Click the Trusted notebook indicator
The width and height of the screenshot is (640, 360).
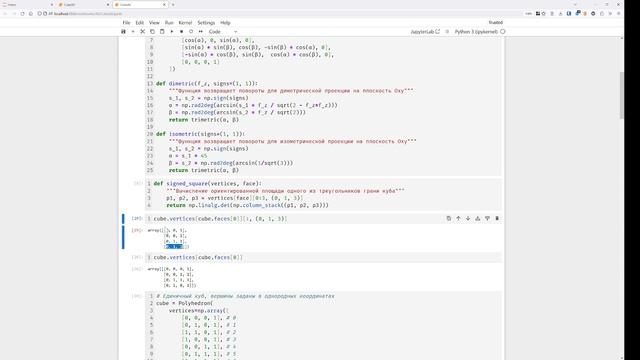496,22
